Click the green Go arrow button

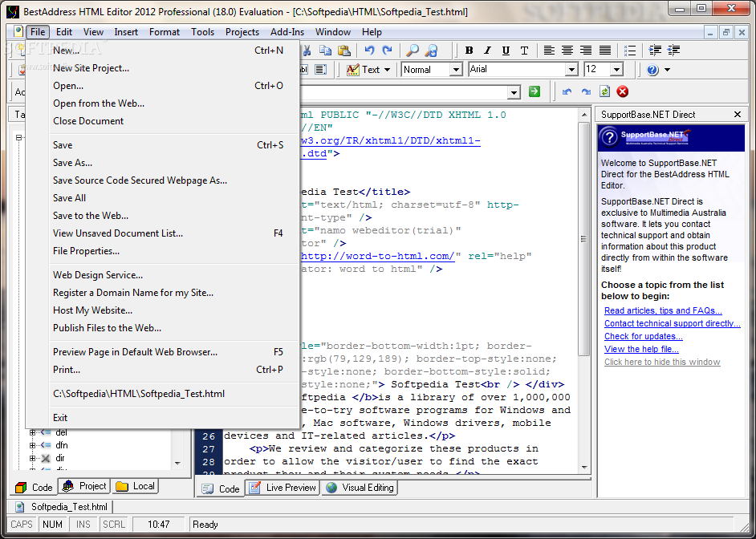coord(534,91)
